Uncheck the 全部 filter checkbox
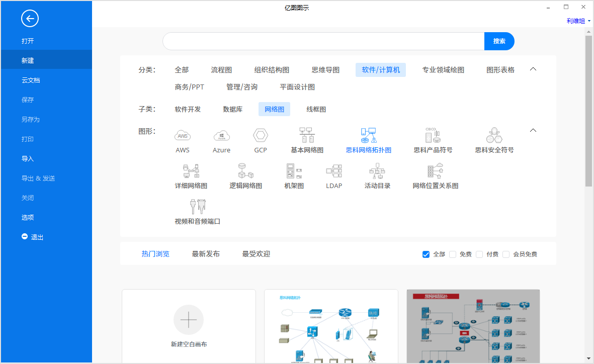Viewport: 594px width, 364px height. point(426,254)
